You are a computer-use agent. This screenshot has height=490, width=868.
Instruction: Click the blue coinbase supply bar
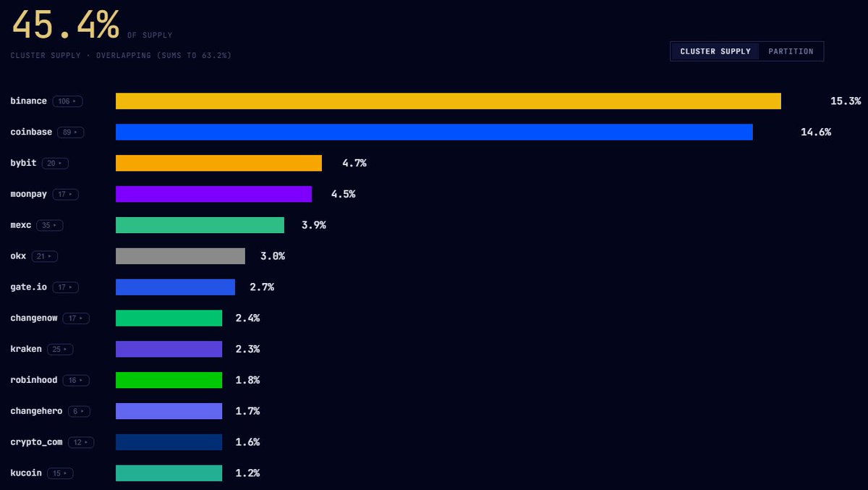[x=434, y=132]
